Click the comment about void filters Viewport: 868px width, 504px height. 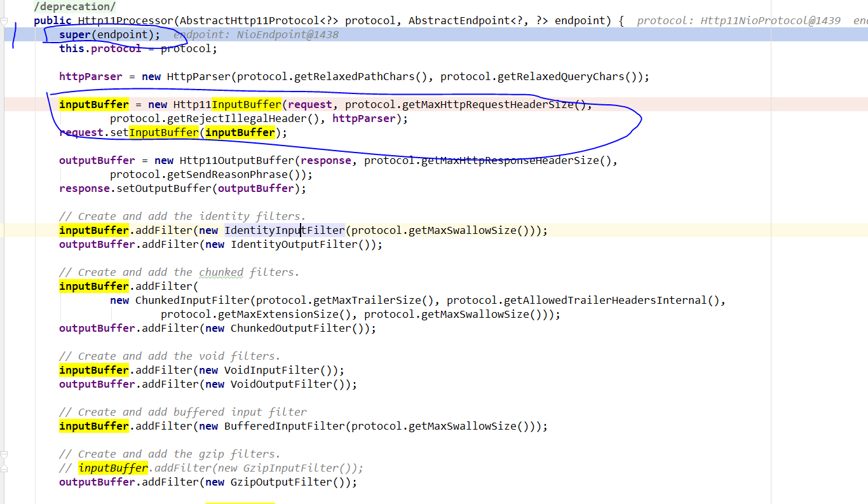[x=170, y=356]
